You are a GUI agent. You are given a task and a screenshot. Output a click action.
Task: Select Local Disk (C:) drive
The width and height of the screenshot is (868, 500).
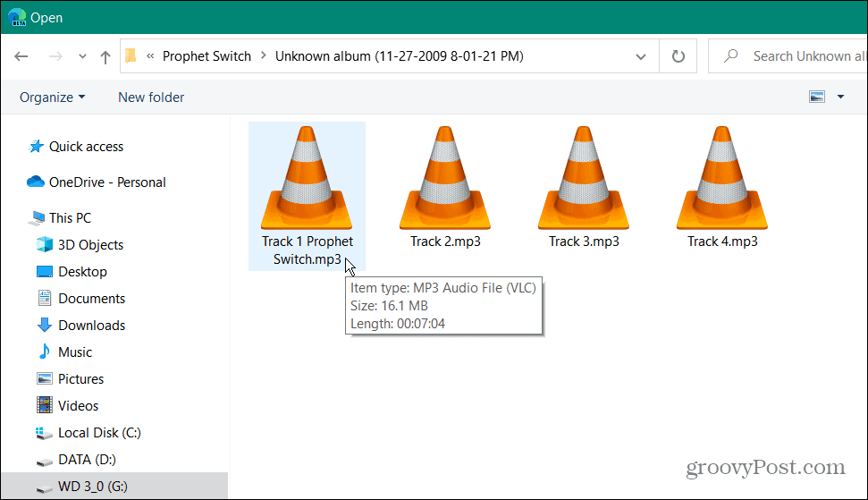click(x=99, y=432)
